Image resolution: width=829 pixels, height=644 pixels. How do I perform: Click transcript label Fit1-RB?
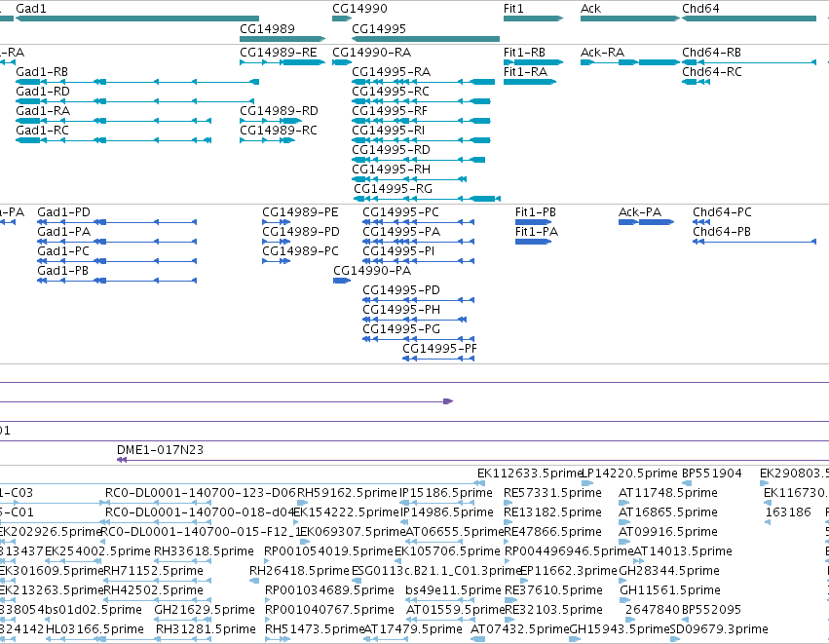(x=524, y=53)
